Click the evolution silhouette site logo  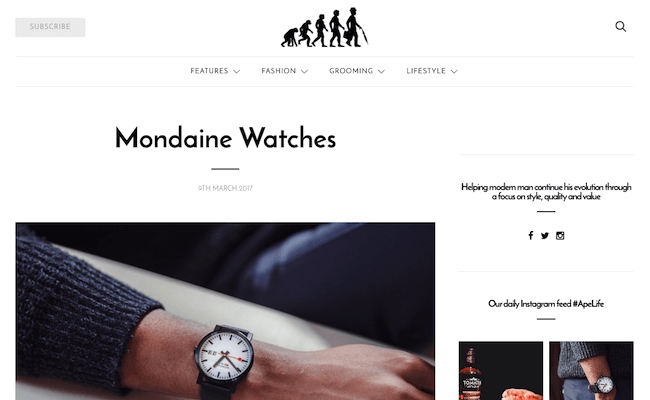tap(325, 27)
